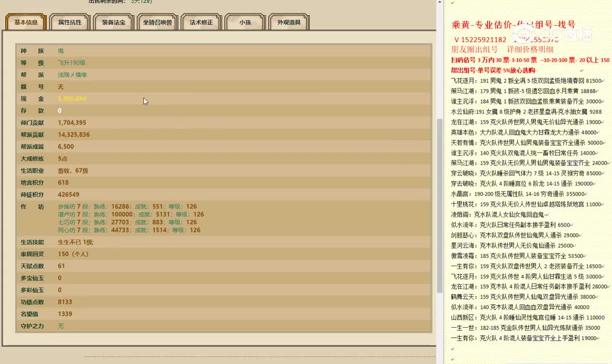
Task: Click the level value 飞升190级
Action: [x=71, y=63]
